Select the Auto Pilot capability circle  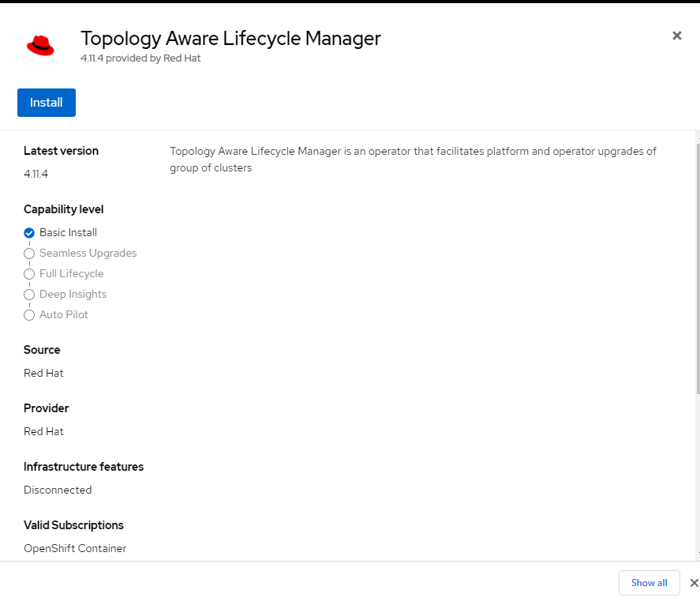tap(29, 315)
